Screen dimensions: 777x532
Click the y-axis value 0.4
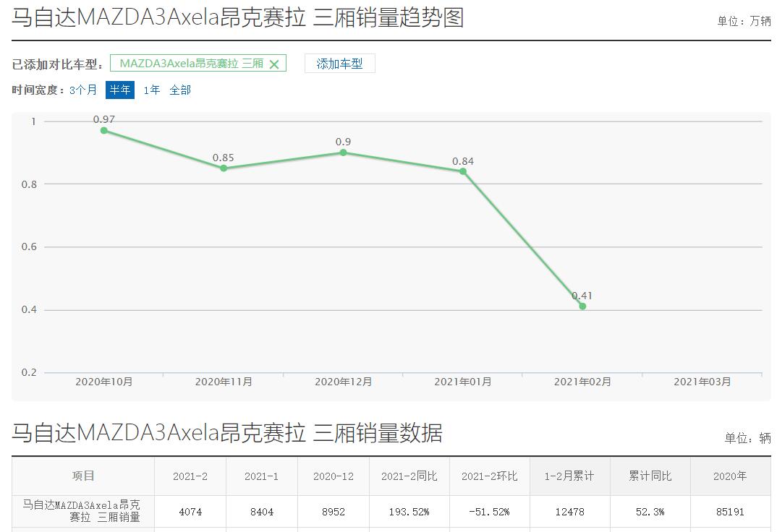tap(29, 310)
